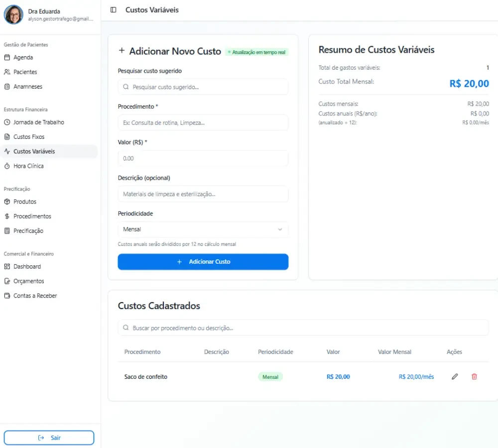Focus the Buscar por procedimento search box
The height and width of the screenshot is (448, 498).
coord(303,328)
